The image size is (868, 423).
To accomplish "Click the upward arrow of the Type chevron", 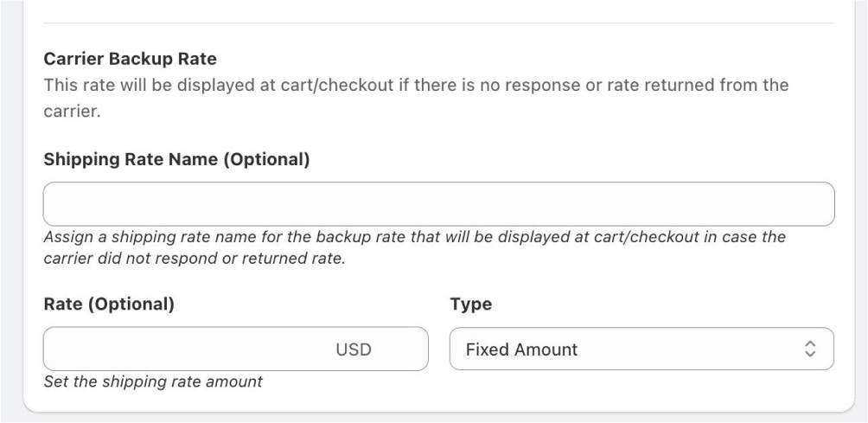I will (810, 343).
